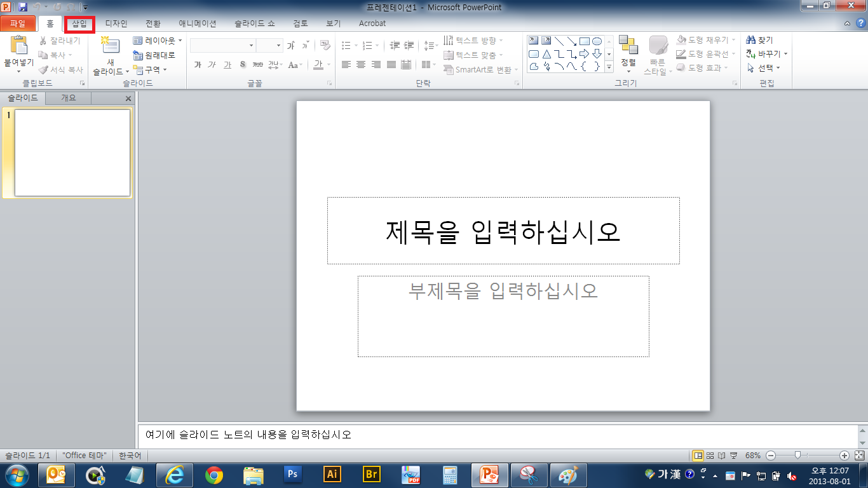Open the Insert (삽입) ribbon tab
This screenshot has width=868, height=488.
[79, 24]
